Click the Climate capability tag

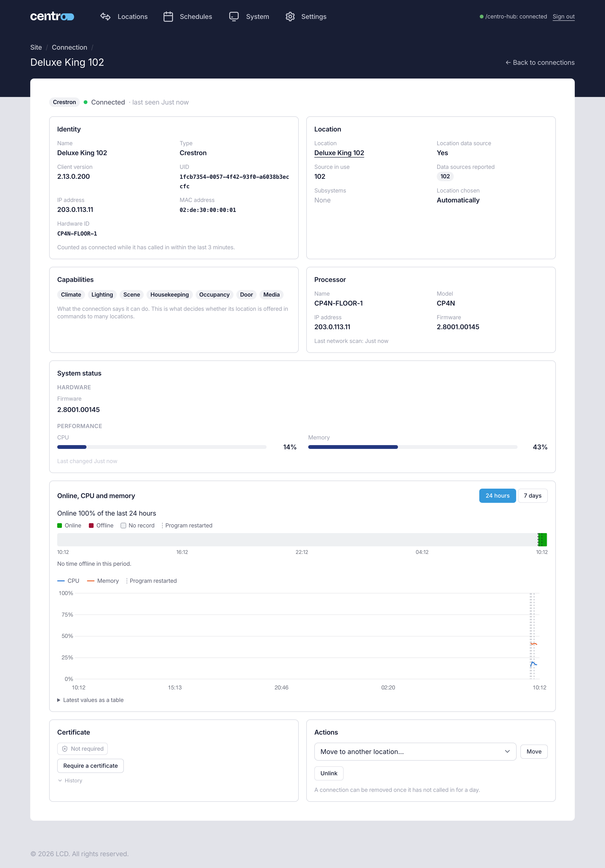tap(71, 294)
